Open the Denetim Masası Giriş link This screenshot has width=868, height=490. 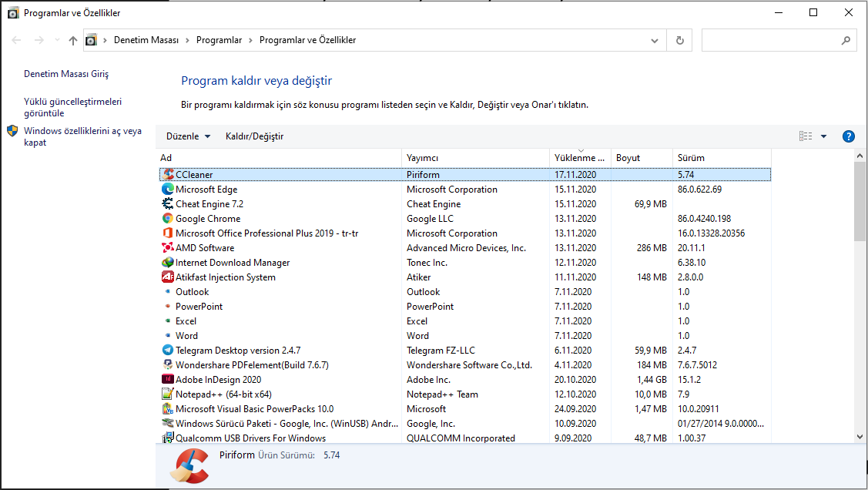click(x=66, y=74)
